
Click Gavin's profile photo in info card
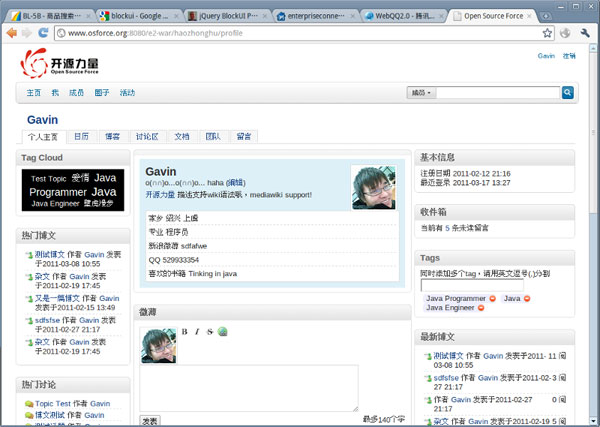374,187
